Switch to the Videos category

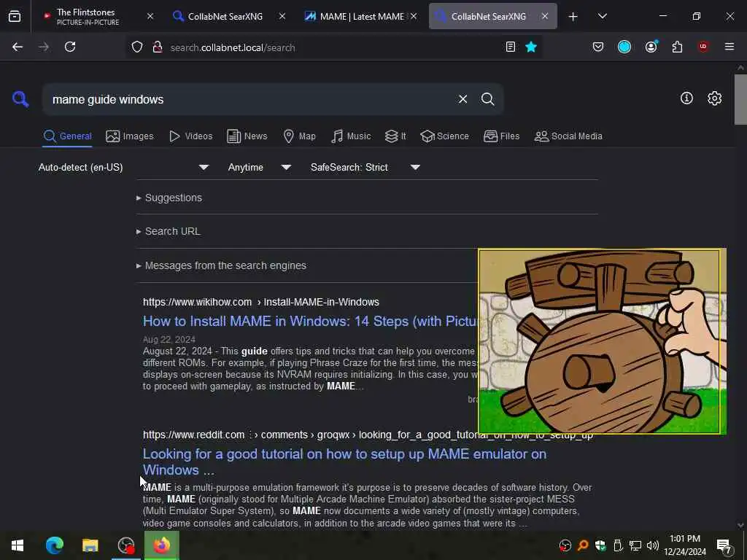[190, 136]
